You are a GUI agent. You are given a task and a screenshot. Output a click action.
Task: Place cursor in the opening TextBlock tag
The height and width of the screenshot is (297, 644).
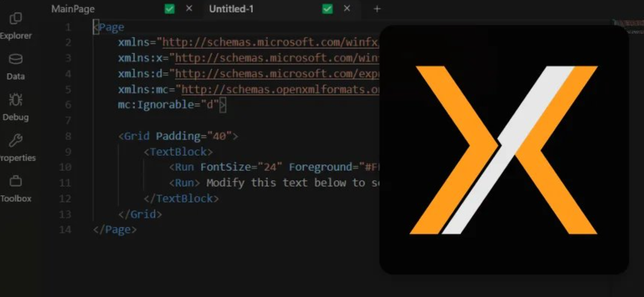click(178, 152)
